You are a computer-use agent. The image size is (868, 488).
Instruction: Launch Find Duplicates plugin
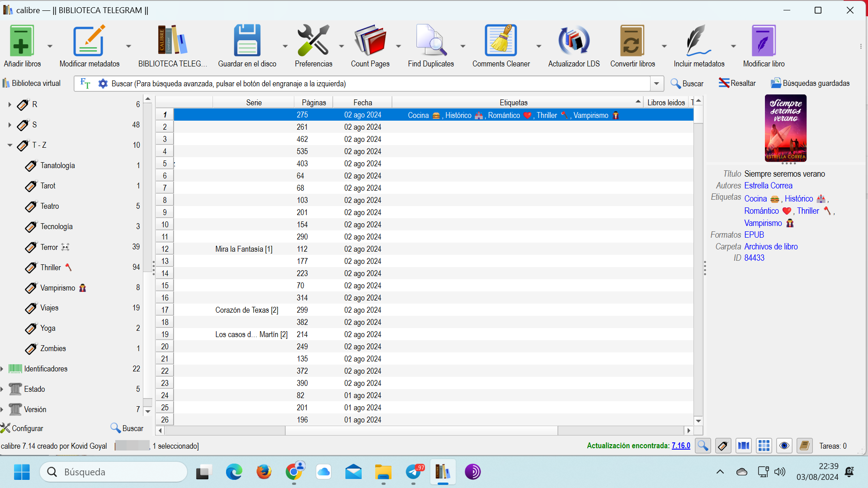(430, 41)
